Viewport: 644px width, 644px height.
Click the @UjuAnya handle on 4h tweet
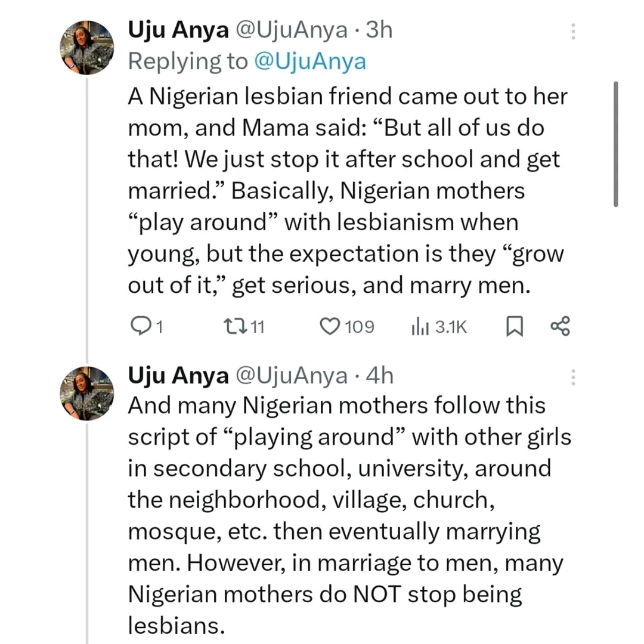pyautogui.click(x=292, y=376)
